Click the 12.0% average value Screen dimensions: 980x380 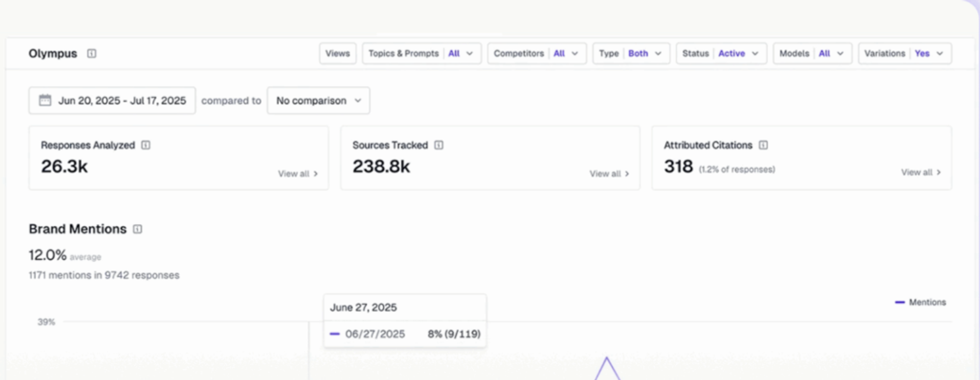(x=47, y=255)
